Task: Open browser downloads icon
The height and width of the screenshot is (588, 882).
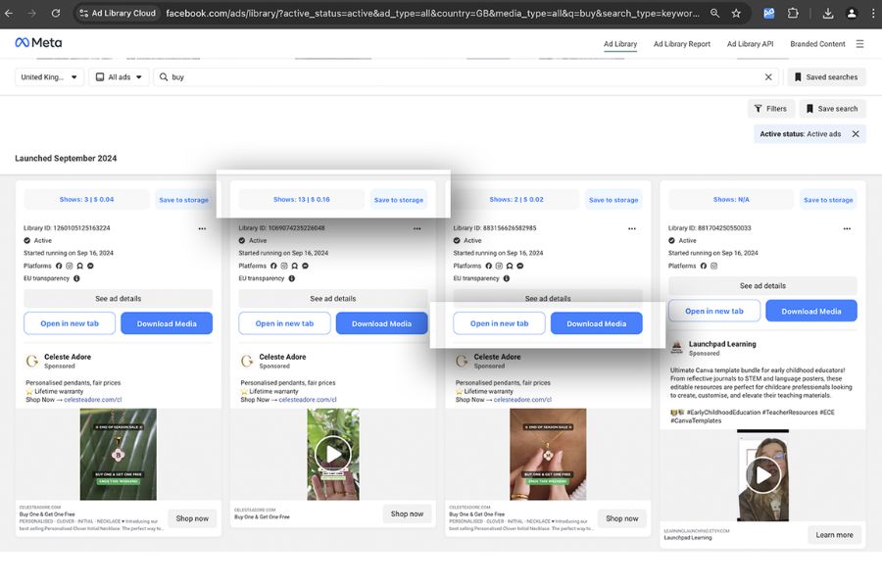Action: tap(828, 13)
